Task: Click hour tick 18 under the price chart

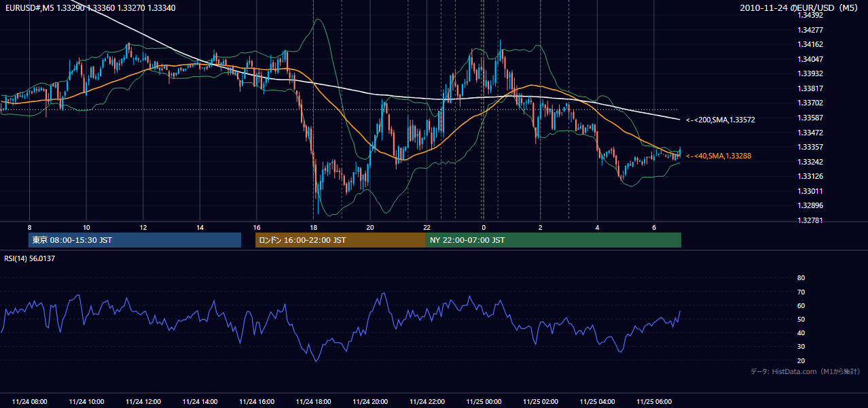Action: coord(313,227)
